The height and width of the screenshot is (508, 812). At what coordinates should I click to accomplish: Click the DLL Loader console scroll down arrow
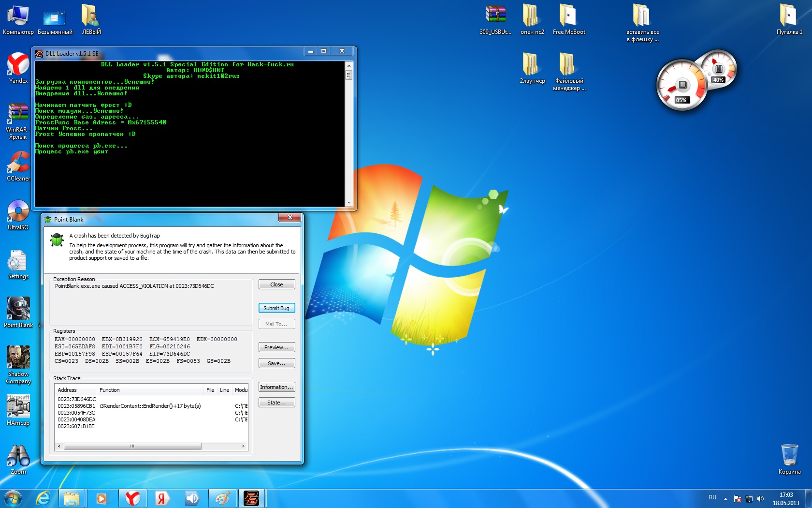348,203
